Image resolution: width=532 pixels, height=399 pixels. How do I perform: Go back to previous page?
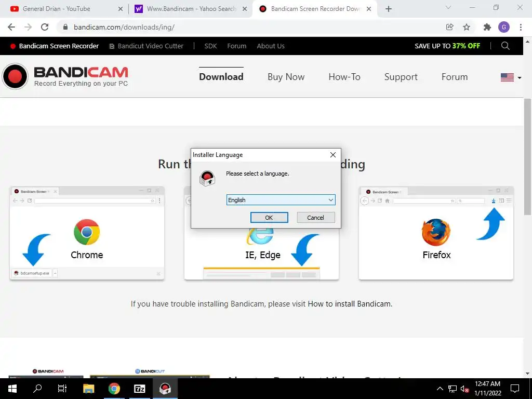[11, 27]
